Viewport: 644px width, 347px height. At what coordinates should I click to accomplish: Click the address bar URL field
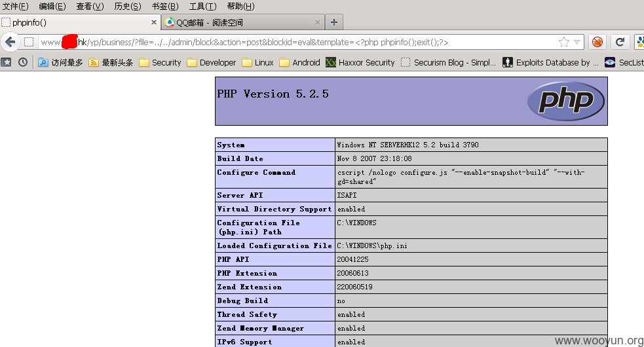click(295, 42)
